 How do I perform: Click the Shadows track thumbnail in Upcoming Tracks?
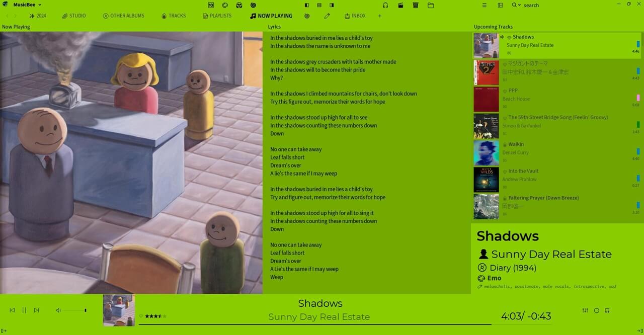pyautogui.click(x=486, y=45)
